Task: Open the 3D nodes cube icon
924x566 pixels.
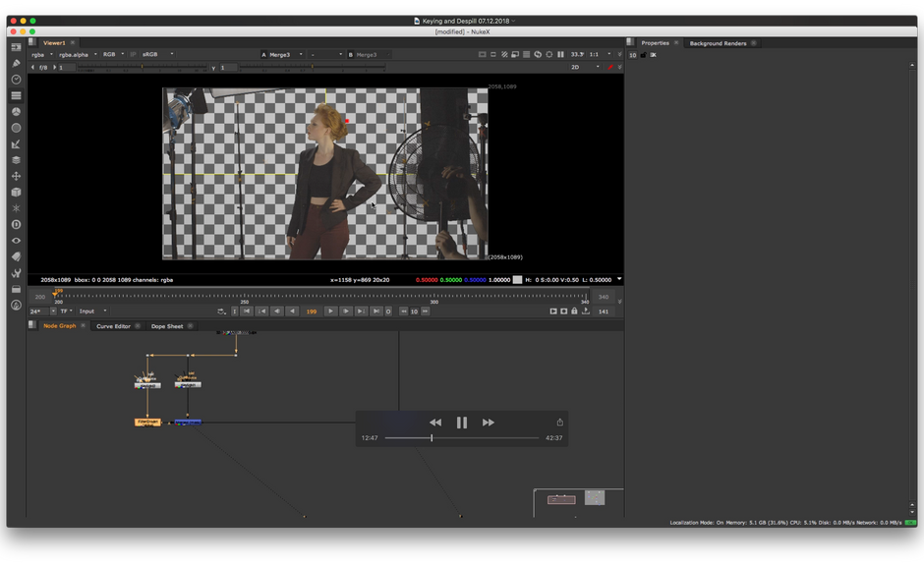Action: 16,192
